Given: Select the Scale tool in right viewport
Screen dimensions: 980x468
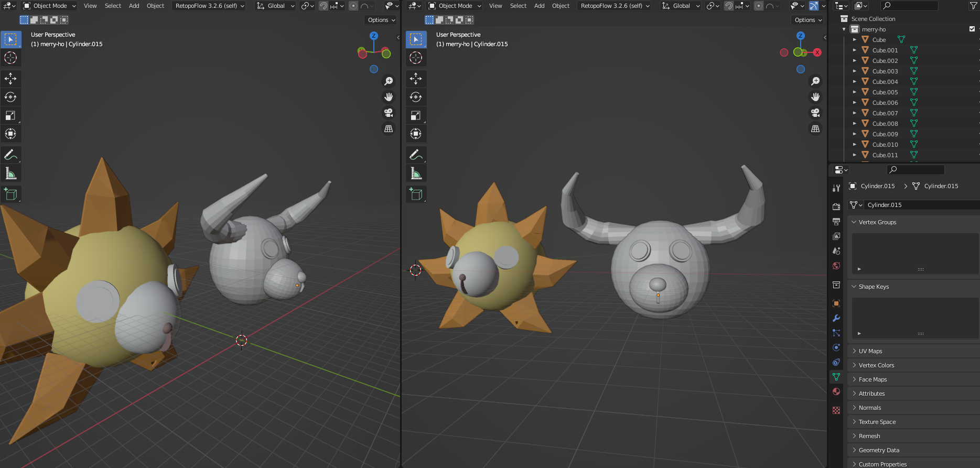Looking at the screenshot, I should tap(416, 115).
